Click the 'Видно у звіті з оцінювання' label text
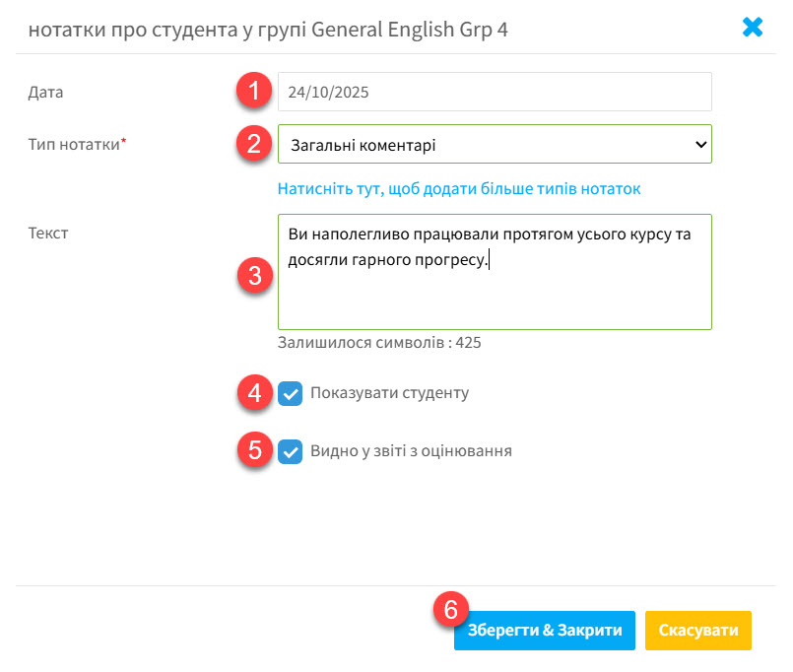The height and width of the screenshot is (672, 793). (x=411, y=451)
